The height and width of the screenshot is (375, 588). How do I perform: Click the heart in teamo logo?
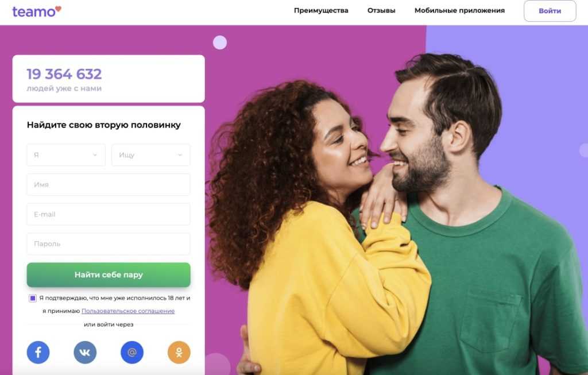click(x=58, y=9)
